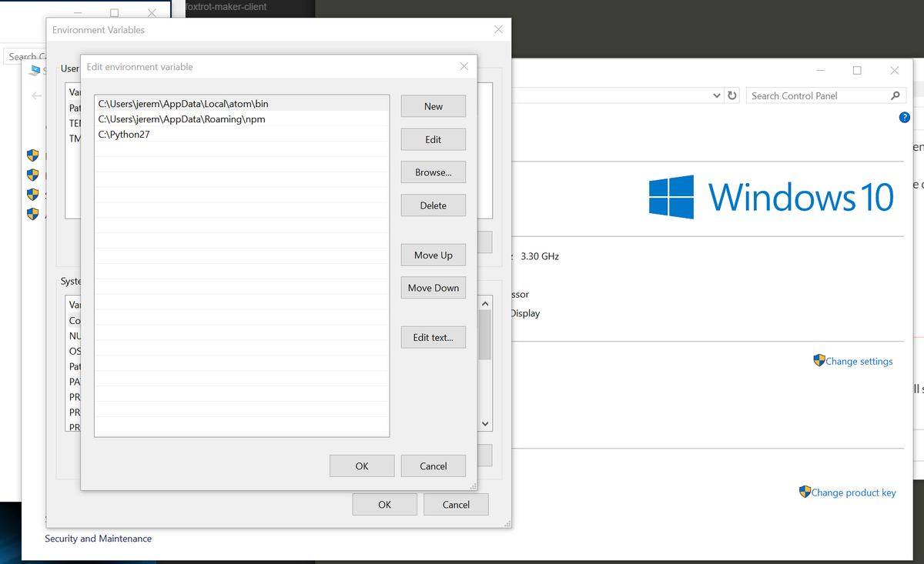Confirm with OK in Edit environment variable dialog
924x564 pixels.
click(362, 466)
